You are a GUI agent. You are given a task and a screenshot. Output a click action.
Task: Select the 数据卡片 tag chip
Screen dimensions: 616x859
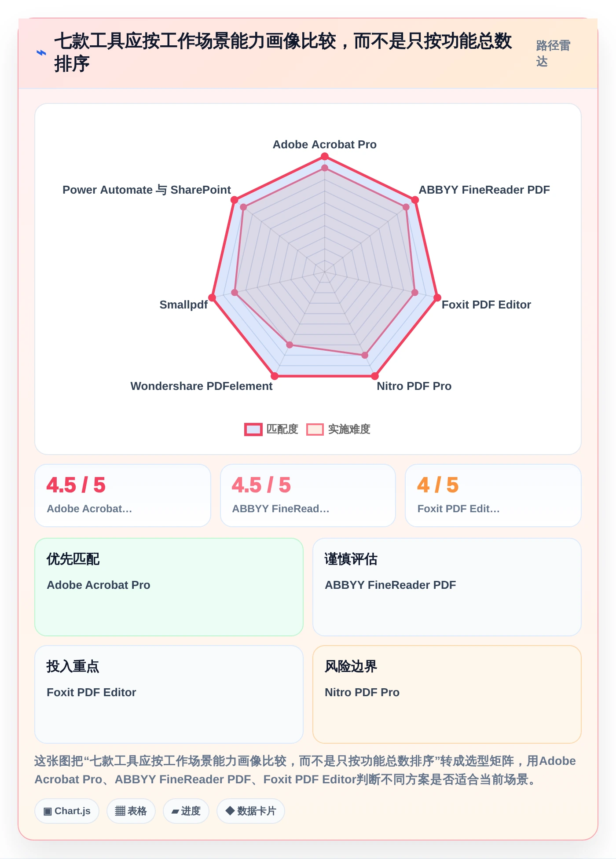click(251, 811)
